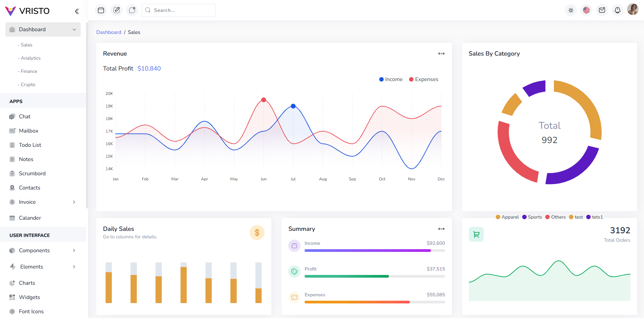
Task: Toggle the light/dark theme sun icon
Action: click(x=571, y=10)
